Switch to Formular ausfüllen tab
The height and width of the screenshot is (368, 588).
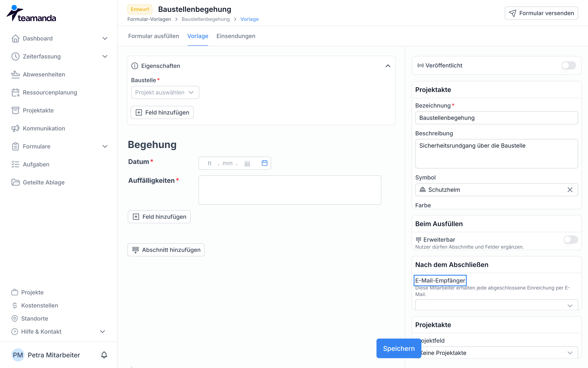point(154,36)
